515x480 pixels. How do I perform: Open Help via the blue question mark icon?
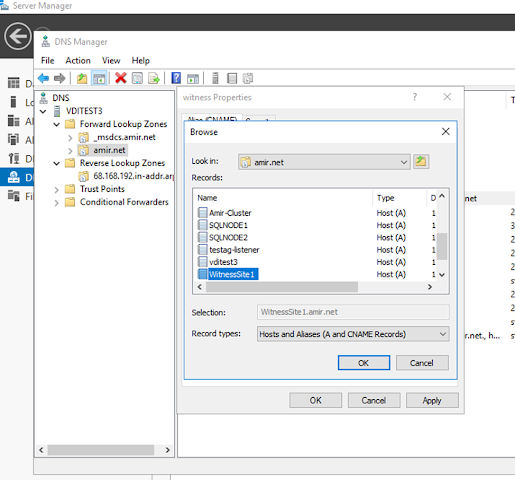pos(176,78)
